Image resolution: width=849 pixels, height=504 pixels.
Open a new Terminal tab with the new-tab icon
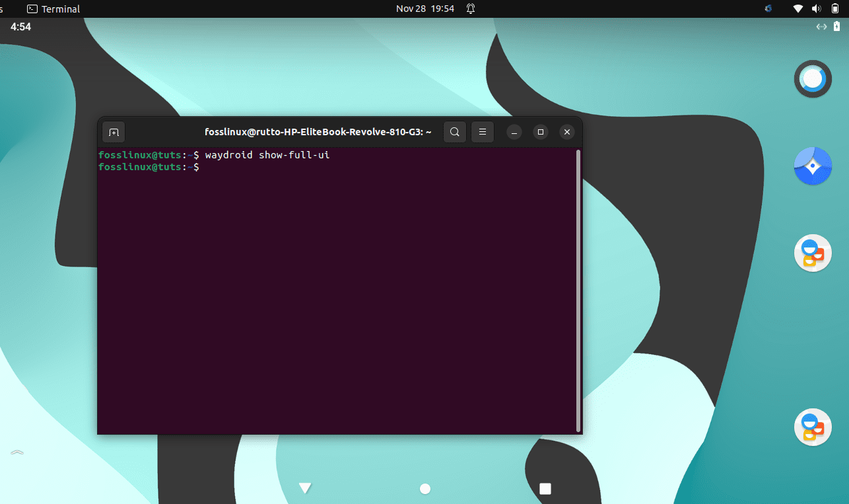pos(113,132)
